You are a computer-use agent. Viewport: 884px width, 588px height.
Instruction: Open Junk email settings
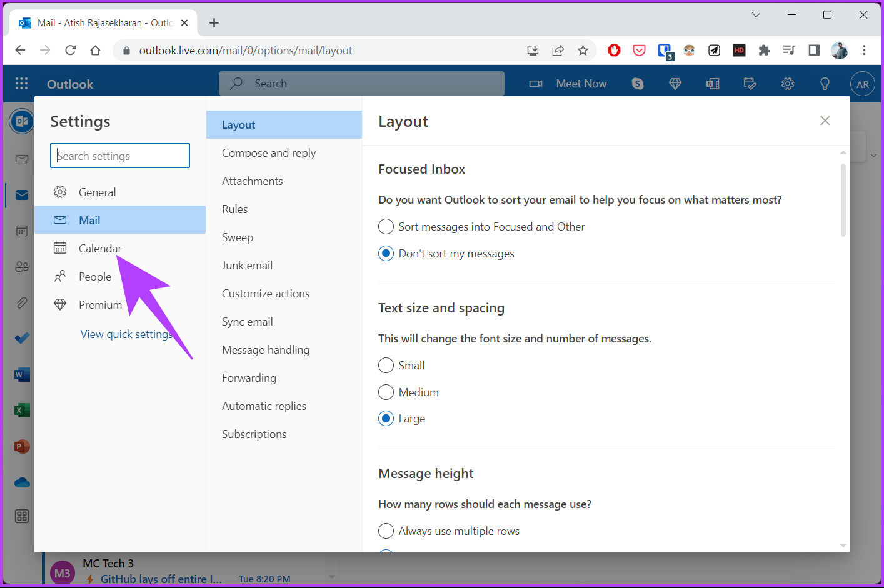click(284, 265)
